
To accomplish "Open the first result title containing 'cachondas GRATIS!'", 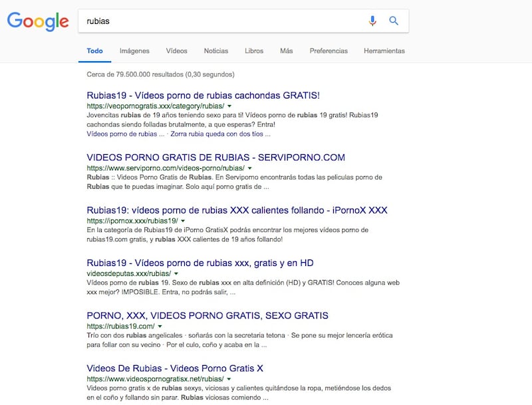I will pyautogui.click(x=203, y=95).
